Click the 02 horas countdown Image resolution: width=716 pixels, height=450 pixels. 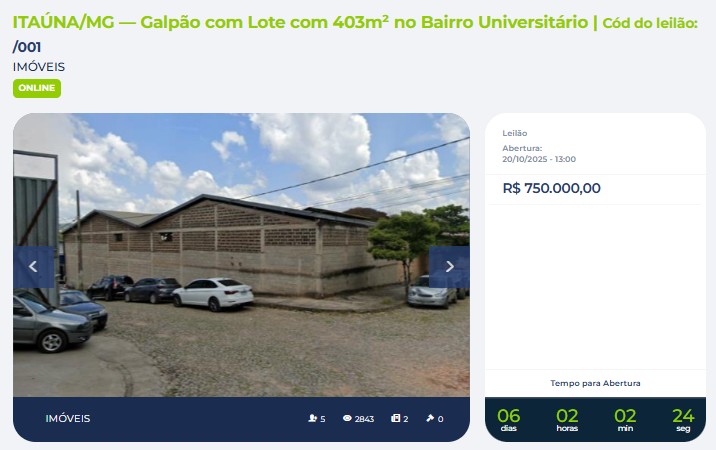tap(567, 419)
